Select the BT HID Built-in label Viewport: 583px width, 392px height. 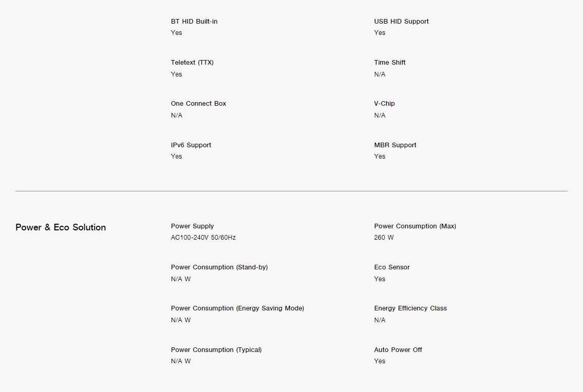coord(194,21)
